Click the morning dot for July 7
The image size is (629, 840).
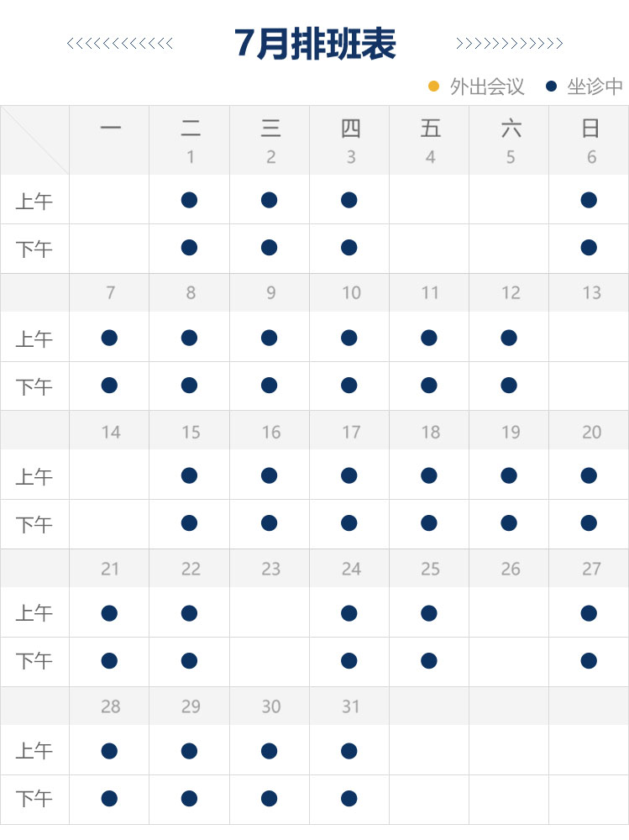tap(109, 338)
